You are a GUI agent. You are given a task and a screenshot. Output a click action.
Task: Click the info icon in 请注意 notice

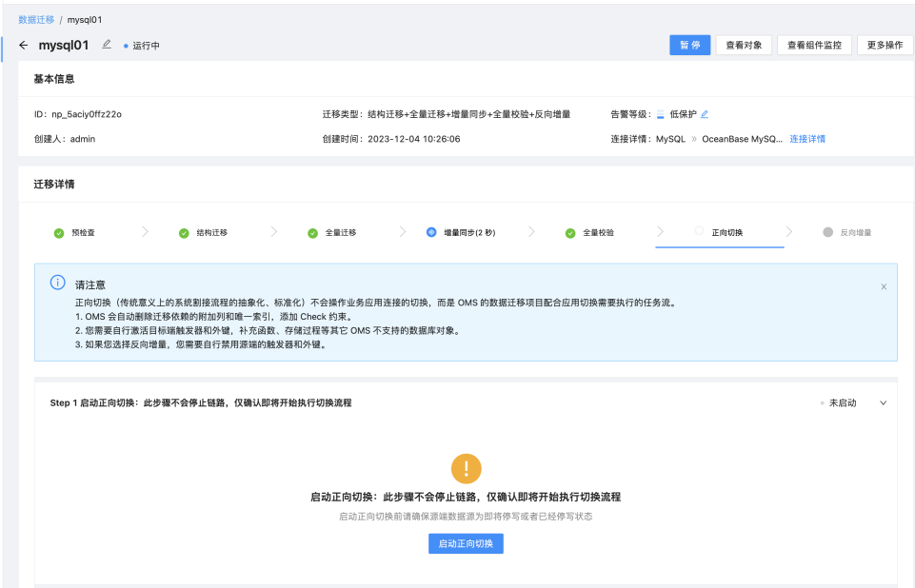[x=58, y=283]
